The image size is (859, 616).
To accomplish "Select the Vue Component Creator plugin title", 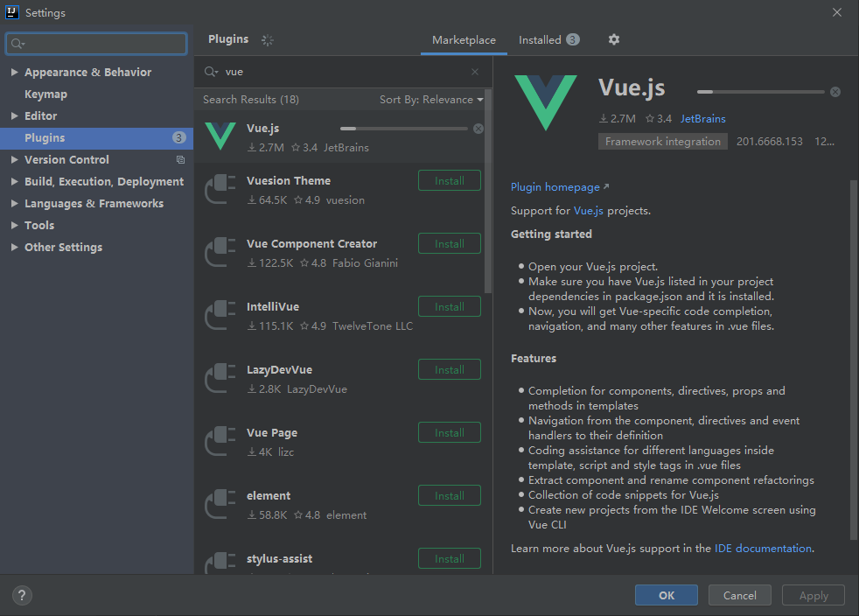I will [311, 244].
